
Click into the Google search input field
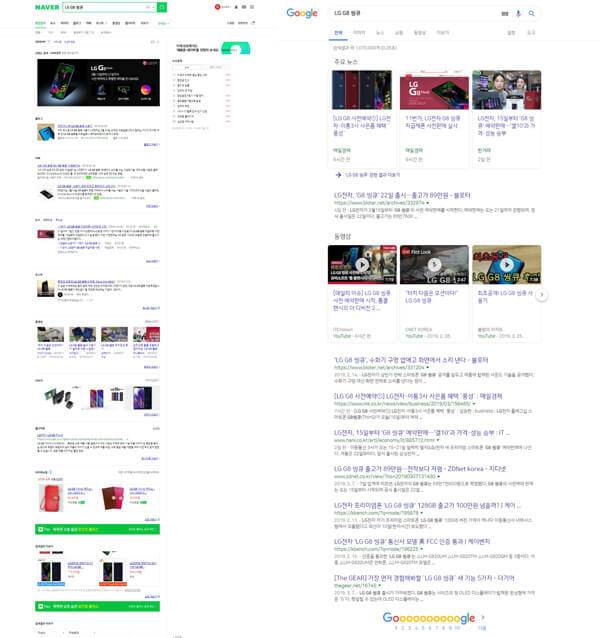tap(410, 13)
